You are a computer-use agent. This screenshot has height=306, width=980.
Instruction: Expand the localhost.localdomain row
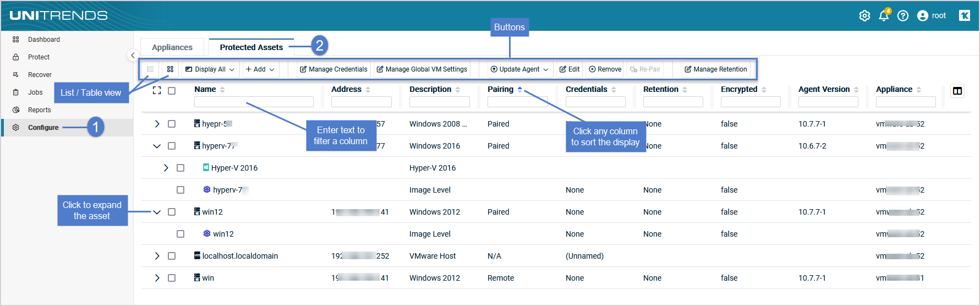click(x=157, y=256)
